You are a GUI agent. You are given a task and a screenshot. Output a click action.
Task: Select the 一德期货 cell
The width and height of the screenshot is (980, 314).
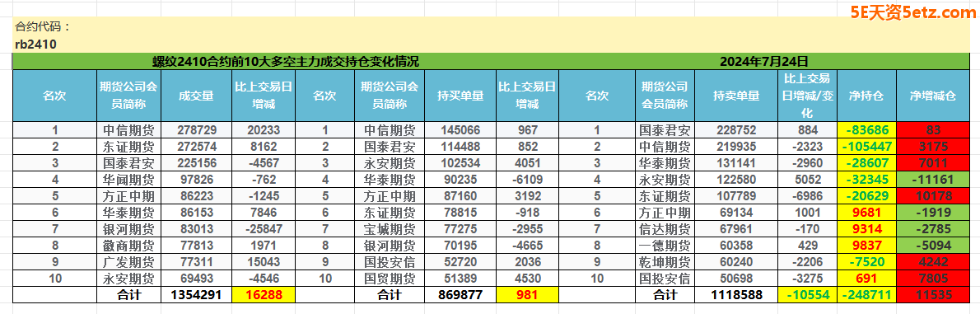point(665,245)
